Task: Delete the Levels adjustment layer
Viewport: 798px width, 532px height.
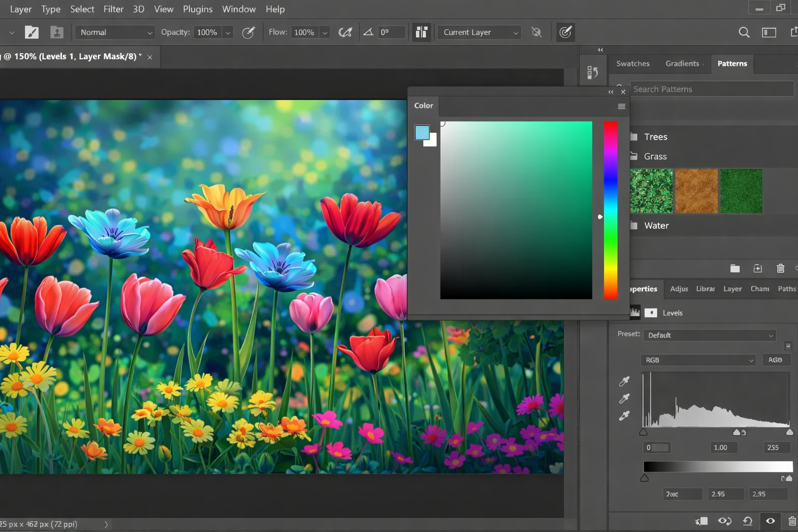Action: [793, 521]
